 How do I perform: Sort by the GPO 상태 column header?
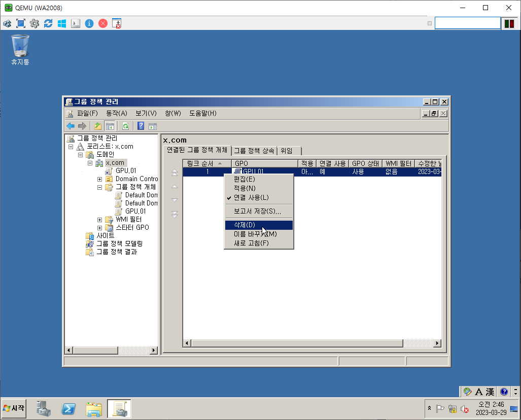tap(365, 163)
